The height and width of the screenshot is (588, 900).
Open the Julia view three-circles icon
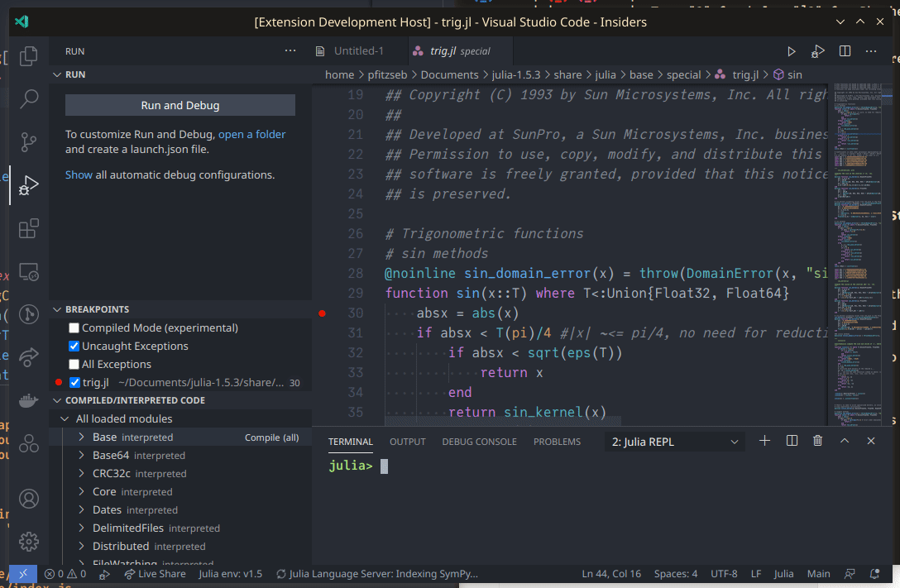(29, 443)
